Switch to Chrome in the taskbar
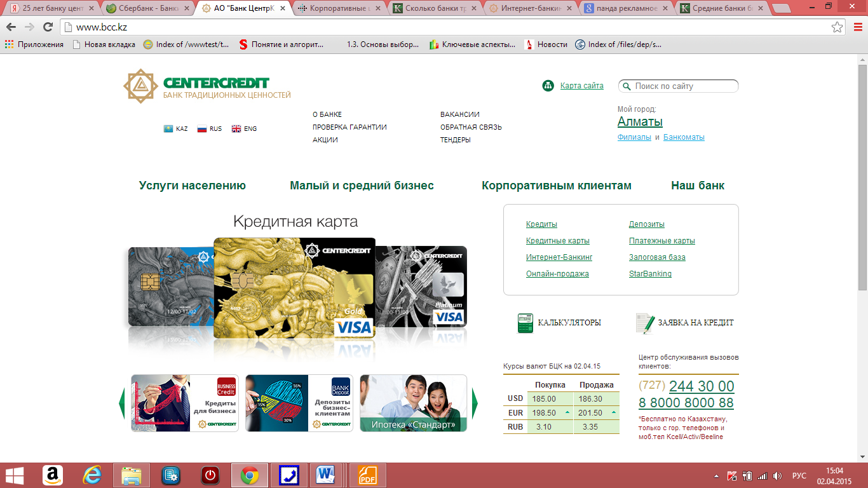868x488 pixels. click(x=249, y=475)
